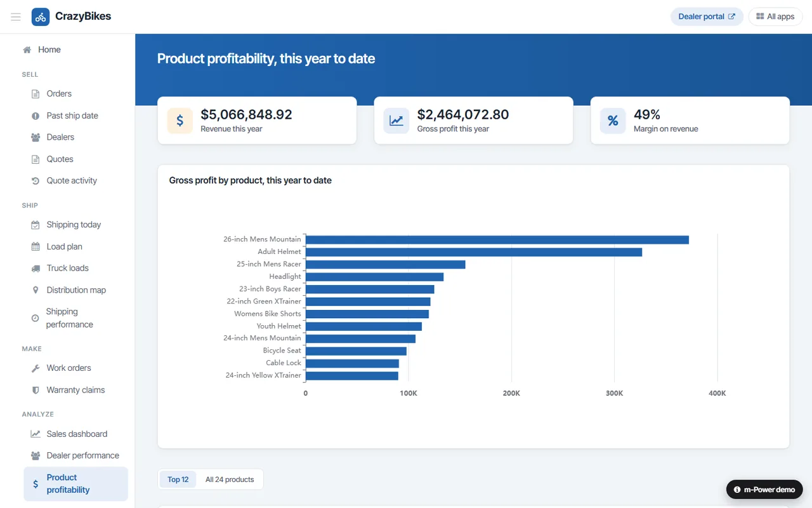Click the Quotes document icon
The width and height of the screenshot is (812, 508).
[x=36, y=159]
